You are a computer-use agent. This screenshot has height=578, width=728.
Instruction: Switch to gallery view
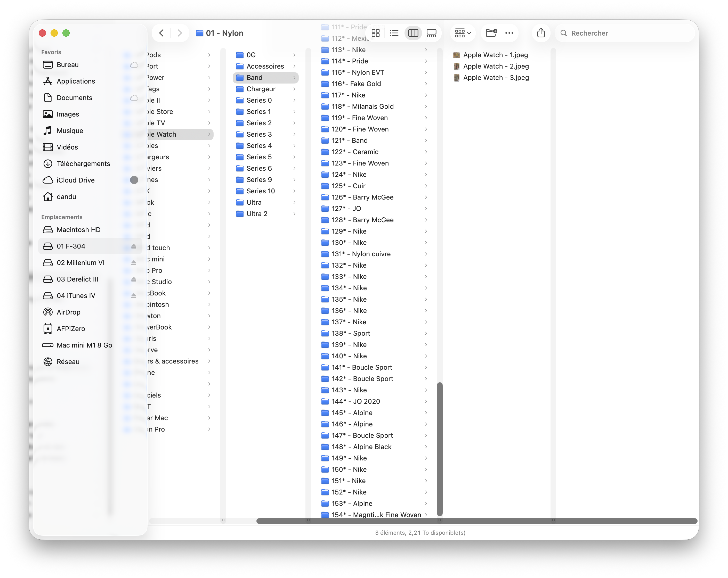431,33
